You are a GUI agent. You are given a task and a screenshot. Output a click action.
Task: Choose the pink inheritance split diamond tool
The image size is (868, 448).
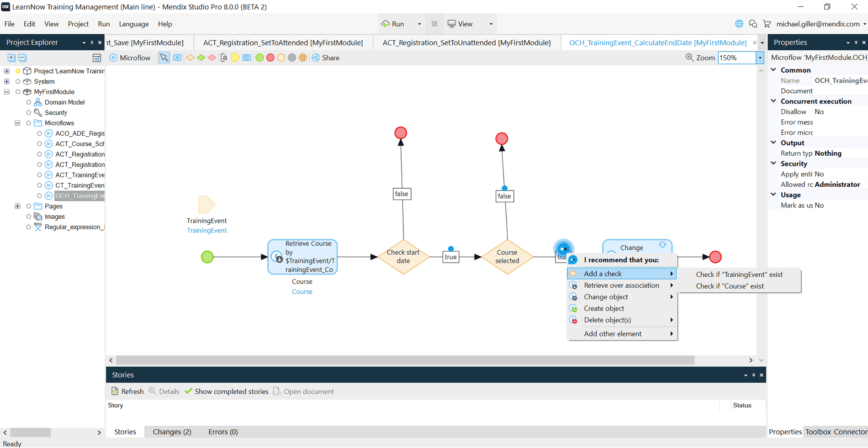212,58
